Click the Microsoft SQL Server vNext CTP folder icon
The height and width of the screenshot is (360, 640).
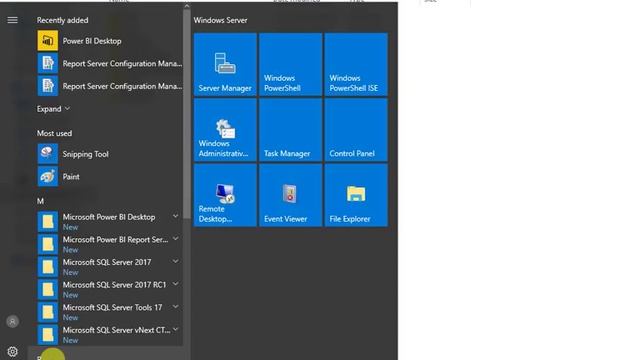coord(48,335)
